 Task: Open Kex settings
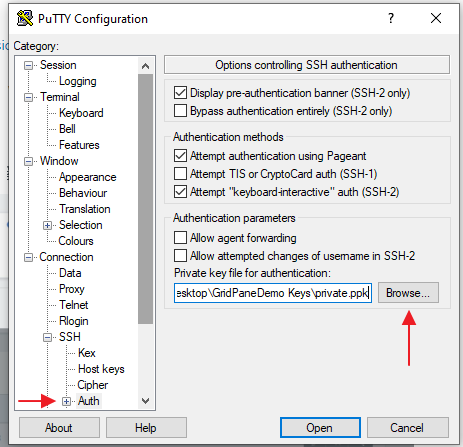[87, 353]
